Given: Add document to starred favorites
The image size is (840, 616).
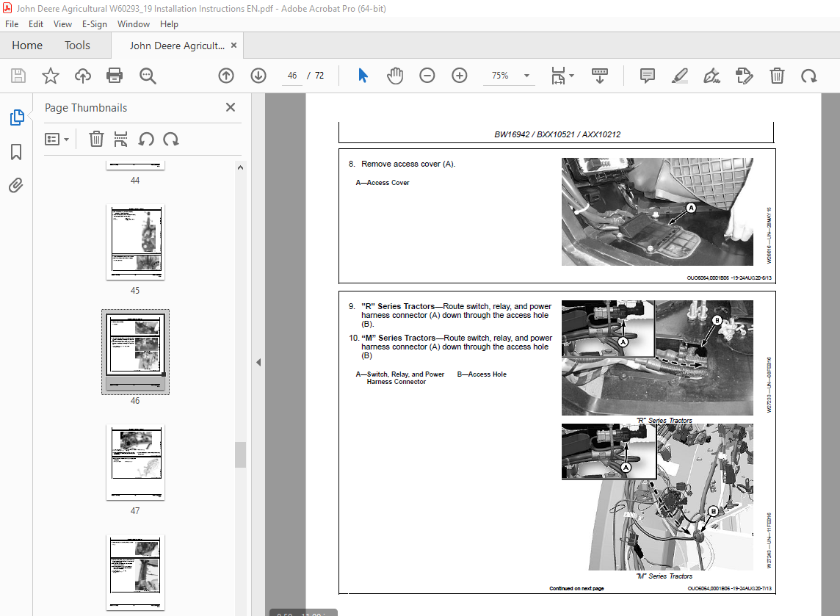Looking at the screenshot, I should 51,76.
